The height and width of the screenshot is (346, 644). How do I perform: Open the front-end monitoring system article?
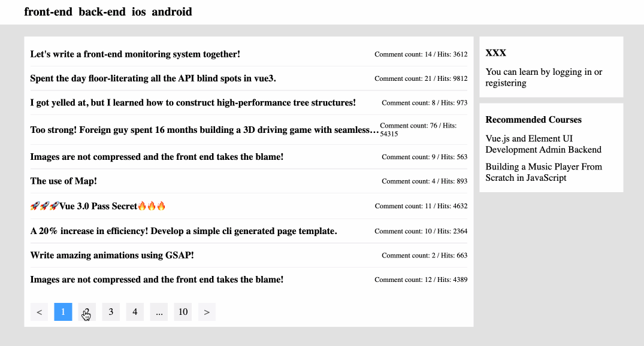click(135, 54)
